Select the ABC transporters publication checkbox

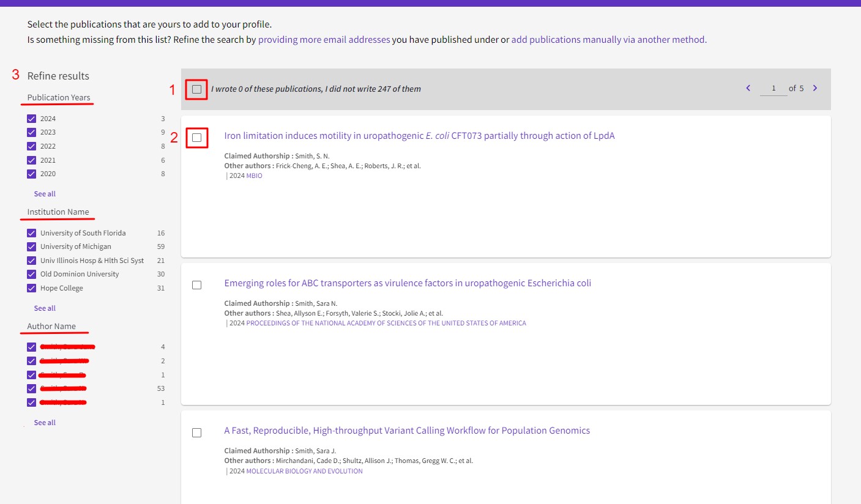[x=196, y=285]
